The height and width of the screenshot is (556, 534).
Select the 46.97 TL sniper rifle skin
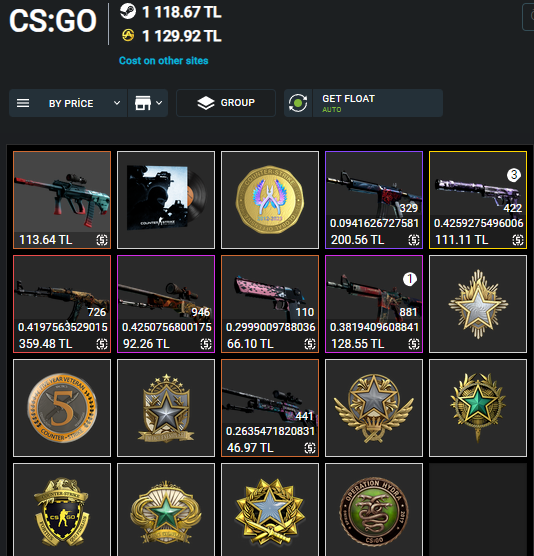[270, 408]
